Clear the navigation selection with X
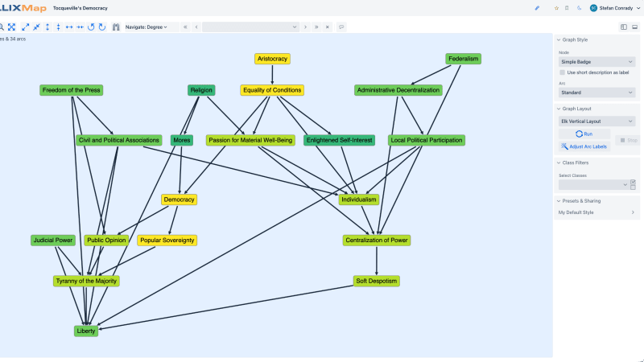 pos(328,27)
